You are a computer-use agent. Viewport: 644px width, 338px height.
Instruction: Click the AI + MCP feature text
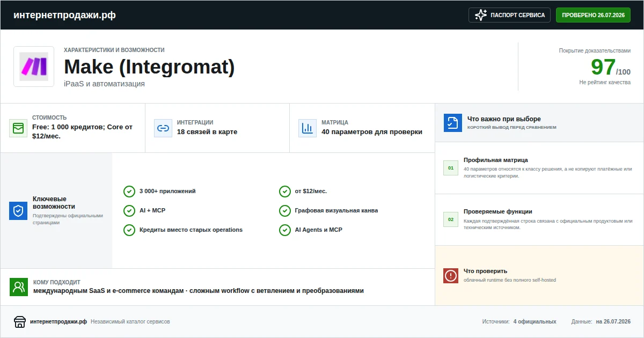coord(152,210)
